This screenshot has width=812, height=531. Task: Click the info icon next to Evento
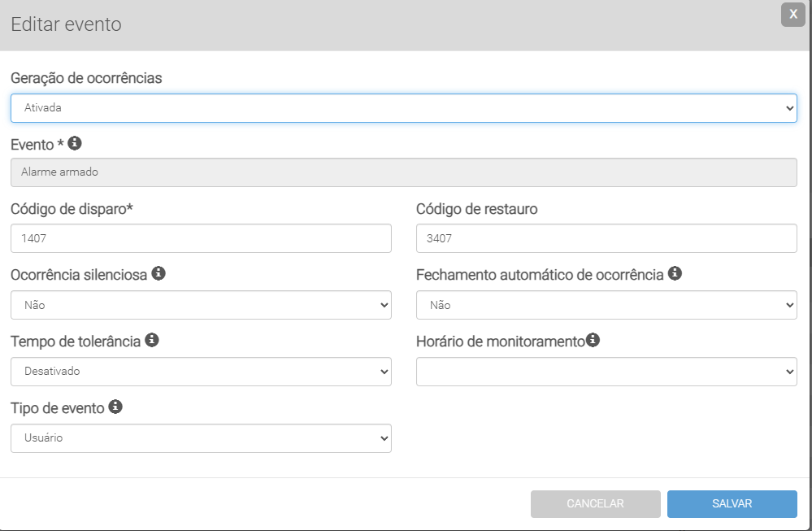coord(75,143)
